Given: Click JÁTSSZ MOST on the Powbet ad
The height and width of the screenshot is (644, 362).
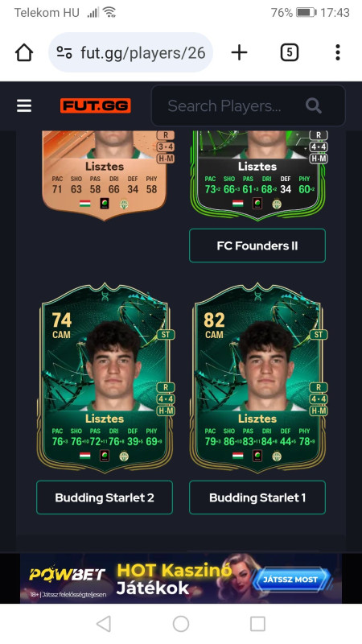Looking at the screenshot, I should [290, 580].
